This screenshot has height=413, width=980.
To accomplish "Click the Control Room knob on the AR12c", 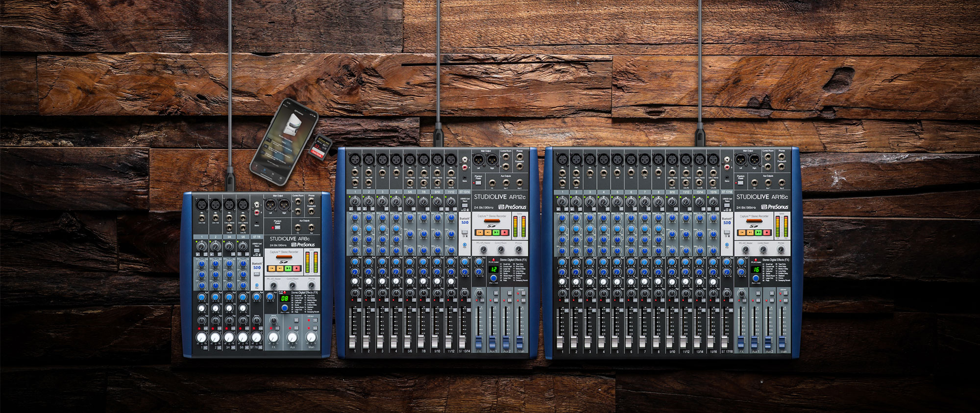I will (x=500, y=250).
